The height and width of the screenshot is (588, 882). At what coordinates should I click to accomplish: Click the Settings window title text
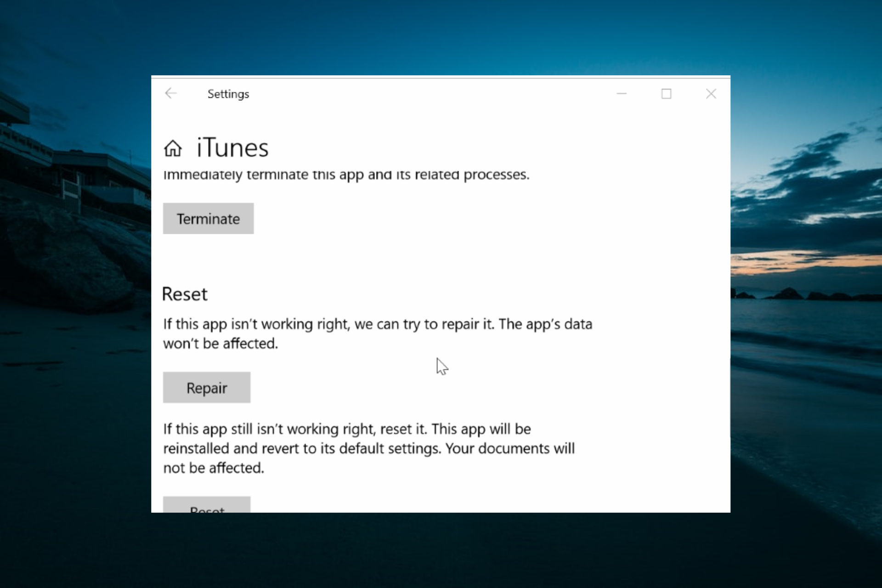coord(228,94)
